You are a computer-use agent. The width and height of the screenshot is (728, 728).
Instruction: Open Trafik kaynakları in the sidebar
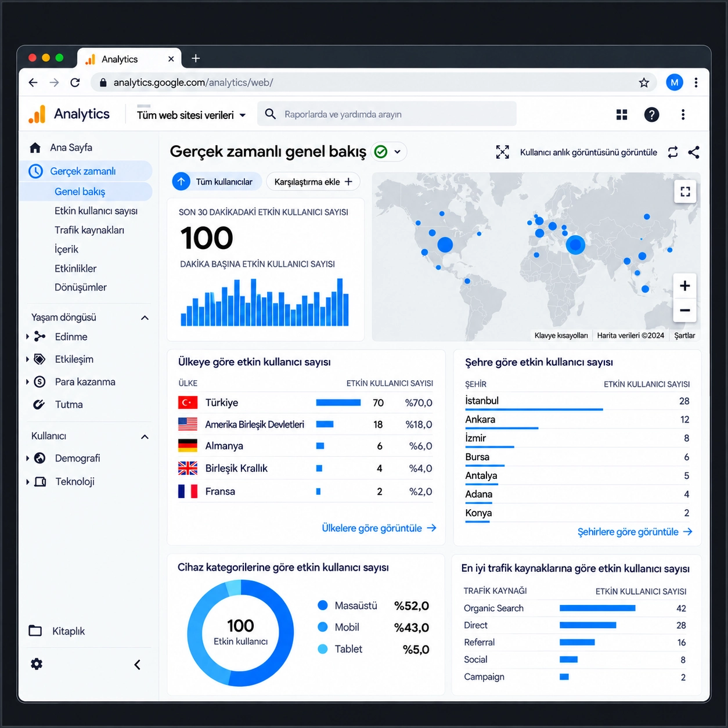pyautogui.click(x=89, y=230)
